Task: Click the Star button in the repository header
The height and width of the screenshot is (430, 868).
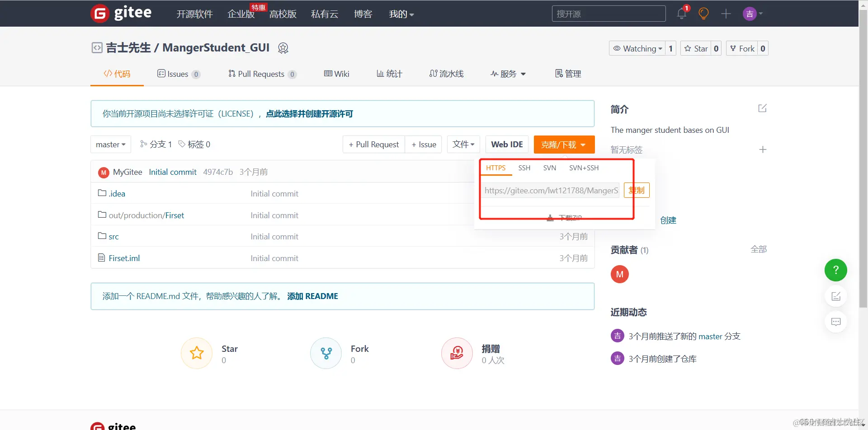Action: (696, 48)
